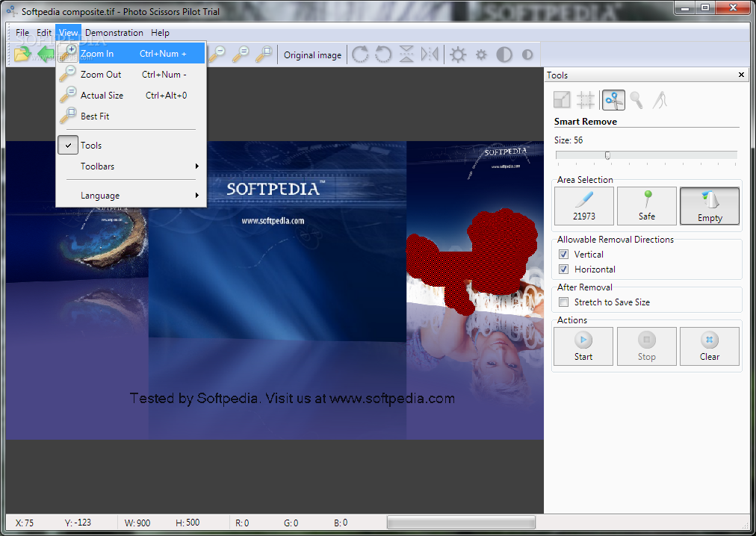This screenshot has height=536, width=756.
Task: Open the Edit menu
Action: [x=44, y=33]
